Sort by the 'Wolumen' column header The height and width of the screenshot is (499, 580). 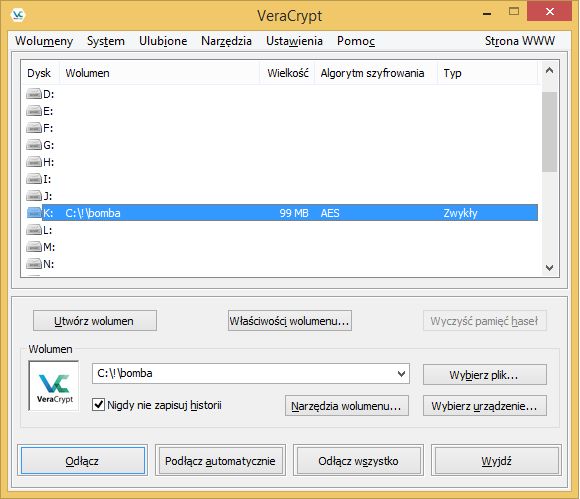click(159, 73)
